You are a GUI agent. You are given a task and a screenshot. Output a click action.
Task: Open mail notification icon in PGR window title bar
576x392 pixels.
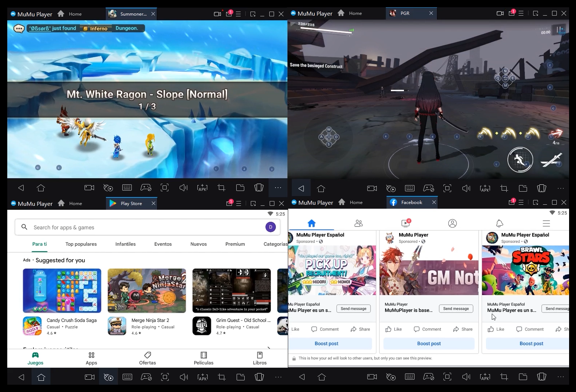coord(512,13)
